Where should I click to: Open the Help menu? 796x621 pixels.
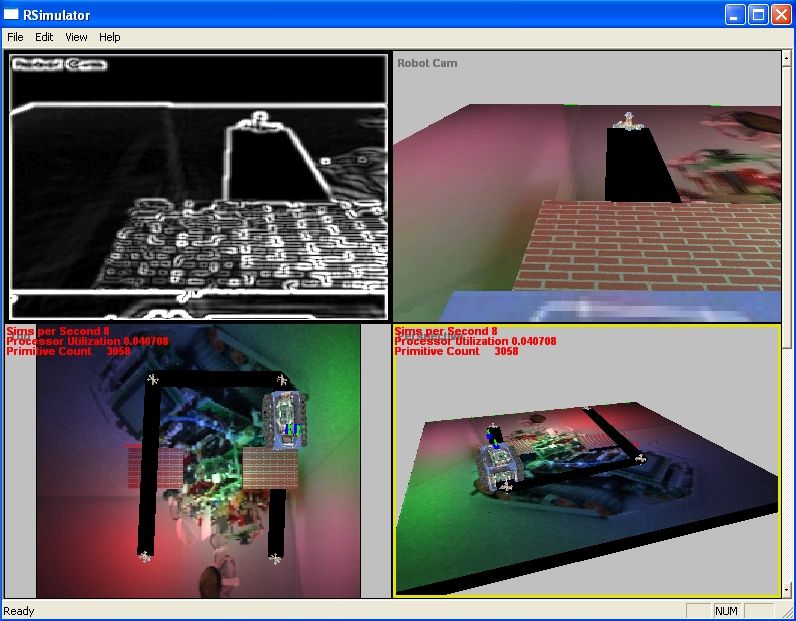click(x=109, y=37)
